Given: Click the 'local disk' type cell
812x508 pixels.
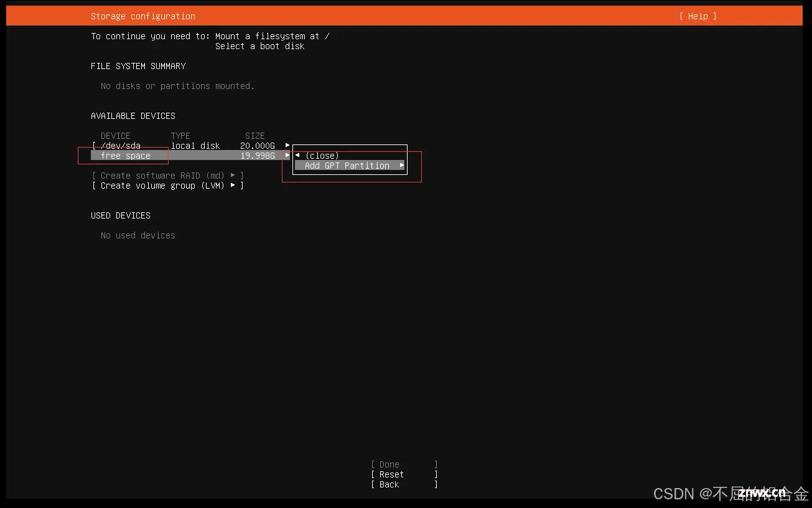Looking at the screenshot, I should [x=195, y=146].
